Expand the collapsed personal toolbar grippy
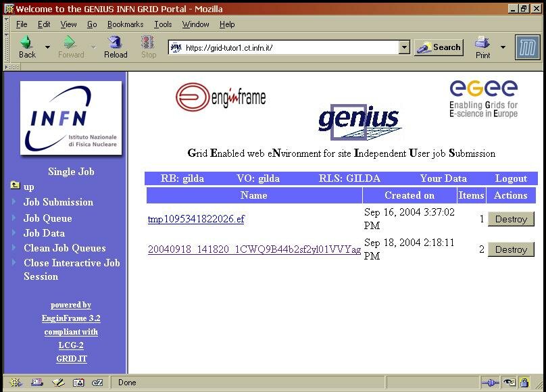Image resolution: width=546 pixels, height=392 pixels. [12, 67]
